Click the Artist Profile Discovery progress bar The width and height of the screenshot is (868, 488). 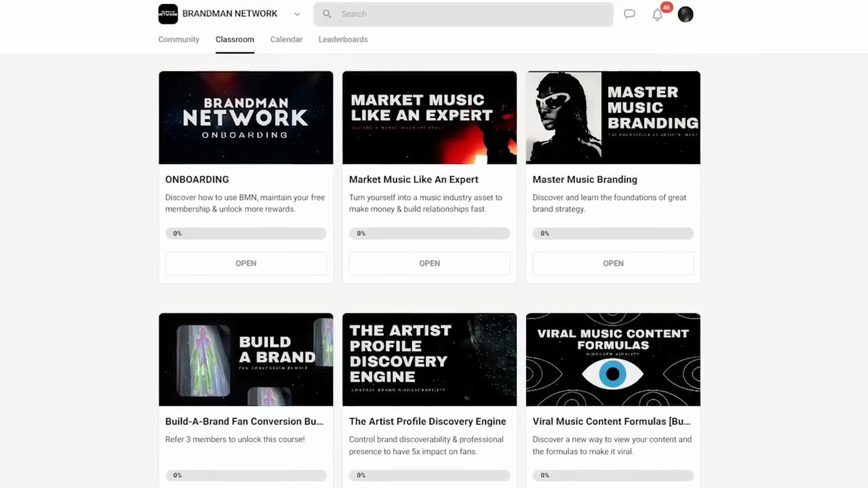point(429,475)
